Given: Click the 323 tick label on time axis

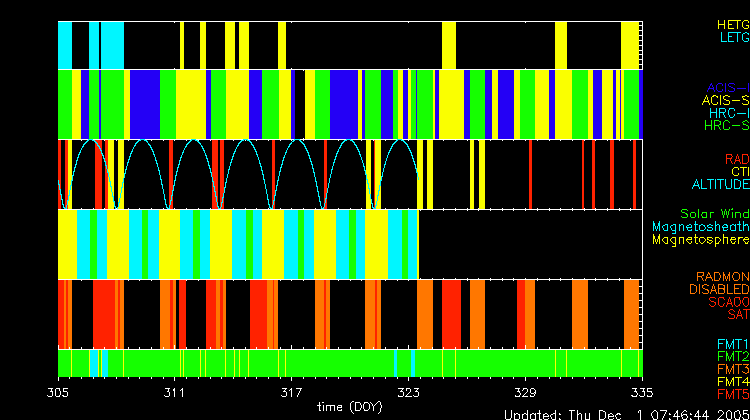Looking at the screenshot, I should pyautogui.click(x=408, y=393).
